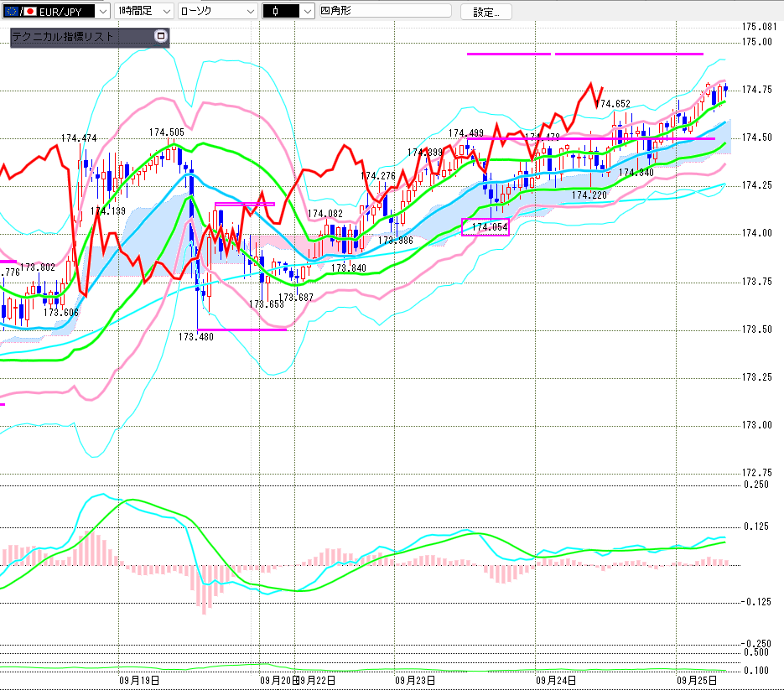784x690 pixels.
Task: Expand the 1時間足 timeframe dropdown
Action: coord(165,11)
